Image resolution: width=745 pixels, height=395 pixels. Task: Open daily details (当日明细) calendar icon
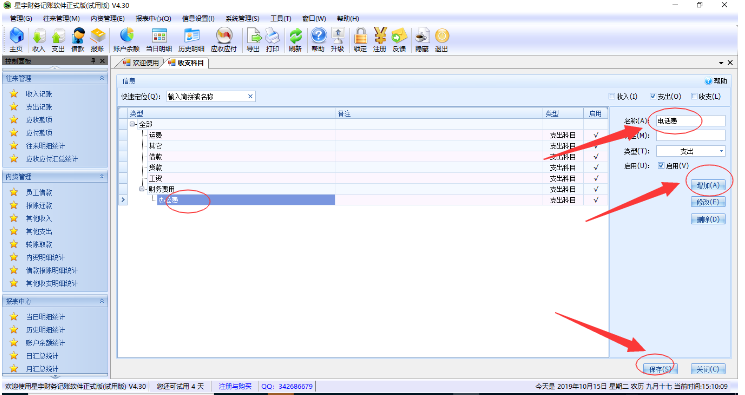click(159, 39)
